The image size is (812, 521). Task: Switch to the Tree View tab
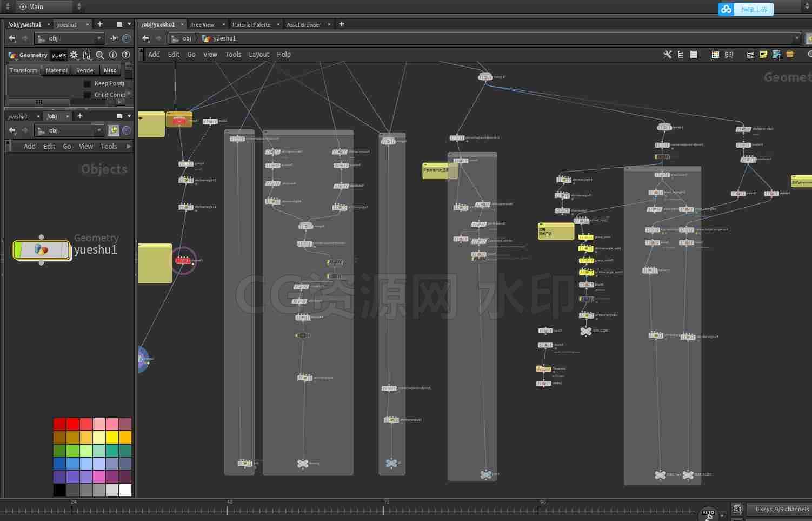[202, 24]
